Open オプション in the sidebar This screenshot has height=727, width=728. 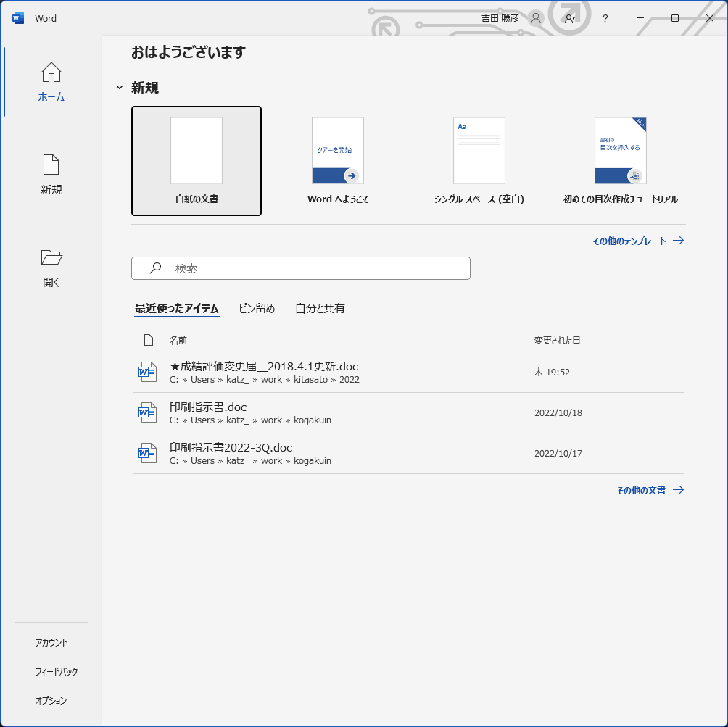tap(51, 701)
